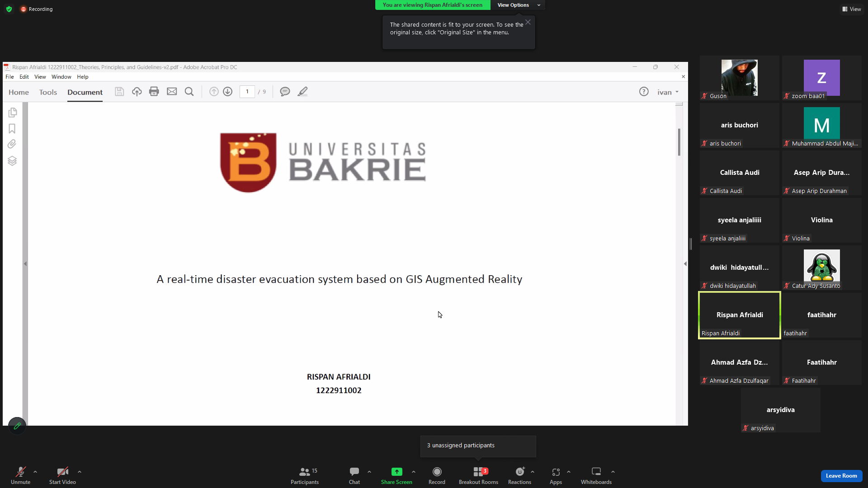
Task: Select the Document tab
Action: tap(85, 92)
